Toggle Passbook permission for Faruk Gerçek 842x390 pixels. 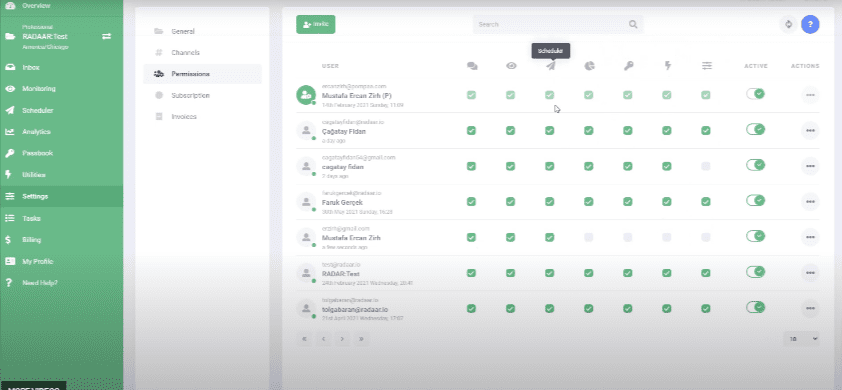[x=628, y=201]
